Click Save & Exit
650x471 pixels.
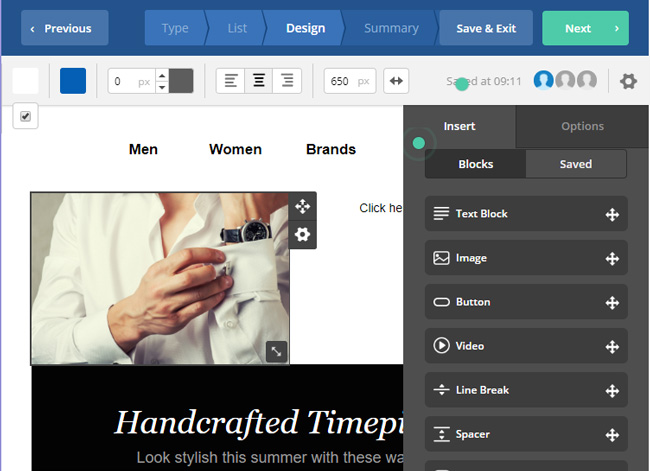point(486,28)
